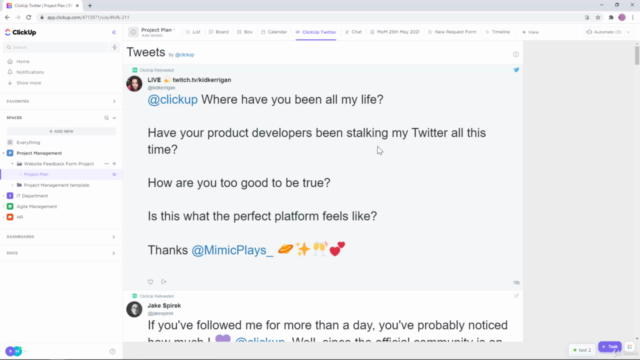
Task: Select the Agile Management space
Action: [37, 207]
